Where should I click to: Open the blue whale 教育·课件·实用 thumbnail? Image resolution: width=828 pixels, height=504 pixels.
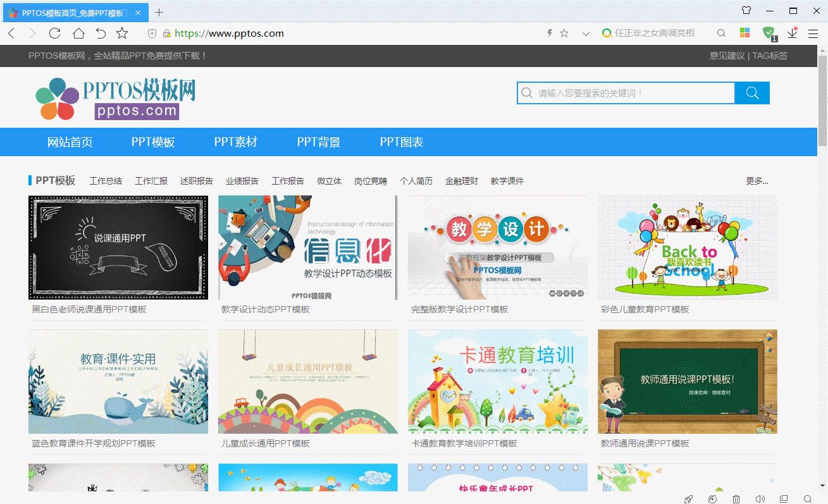pyautogui.click(x=118, y=381)
